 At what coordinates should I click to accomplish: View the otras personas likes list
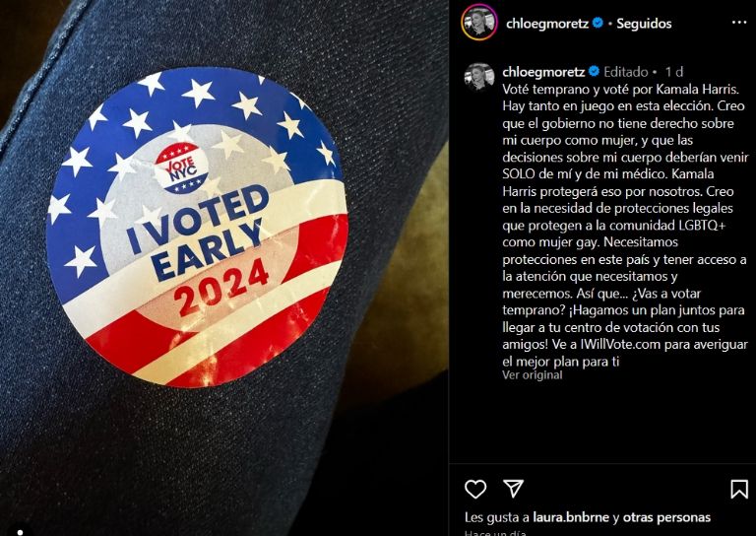pyautogui.click(x=667, y=517)
